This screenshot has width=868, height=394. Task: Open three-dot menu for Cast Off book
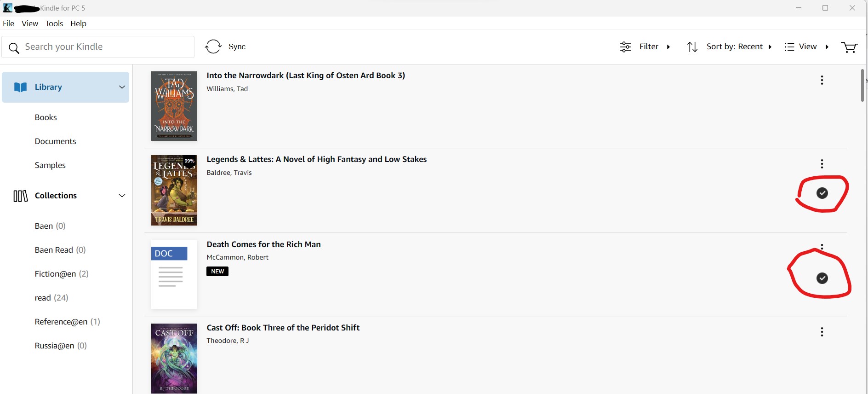tap(822, 332)
